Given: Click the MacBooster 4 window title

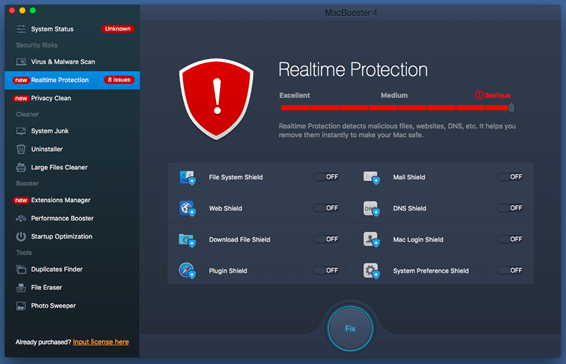Looking at the screenshot, I should coord(351,13).
